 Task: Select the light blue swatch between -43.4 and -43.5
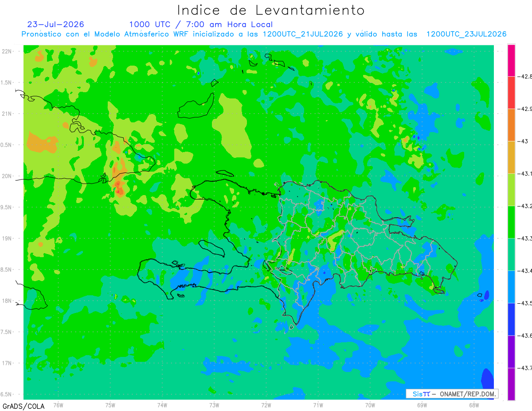[x=511, y=287]
